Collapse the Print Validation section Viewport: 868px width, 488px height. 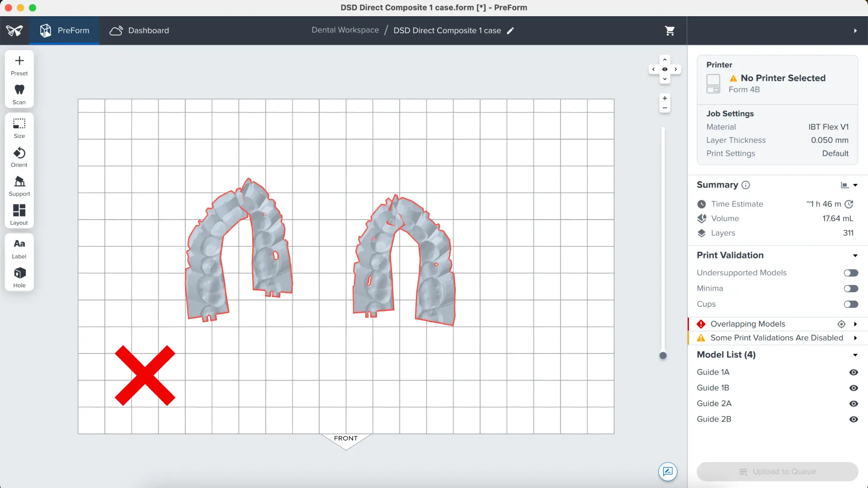click(x=855, y=256)
